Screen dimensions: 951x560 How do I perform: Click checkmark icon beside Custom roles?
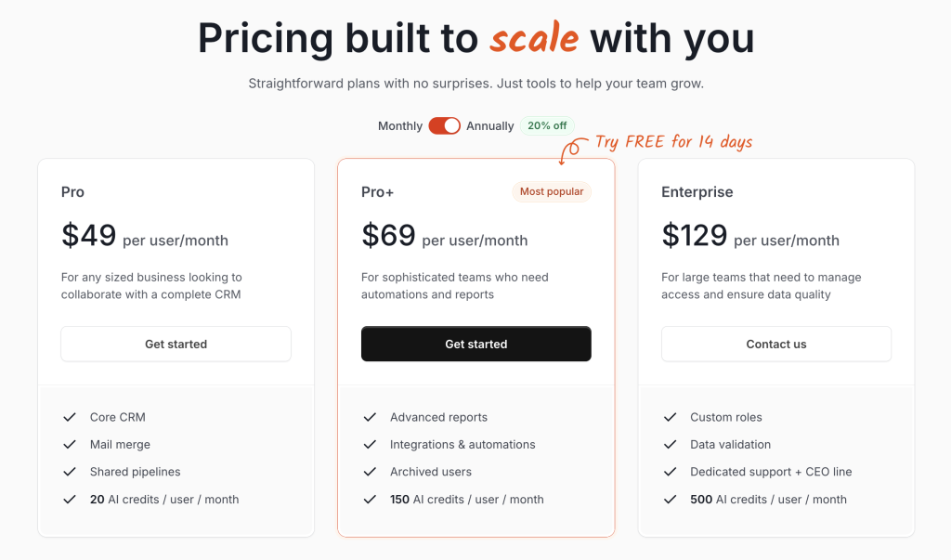pos(670,417)
